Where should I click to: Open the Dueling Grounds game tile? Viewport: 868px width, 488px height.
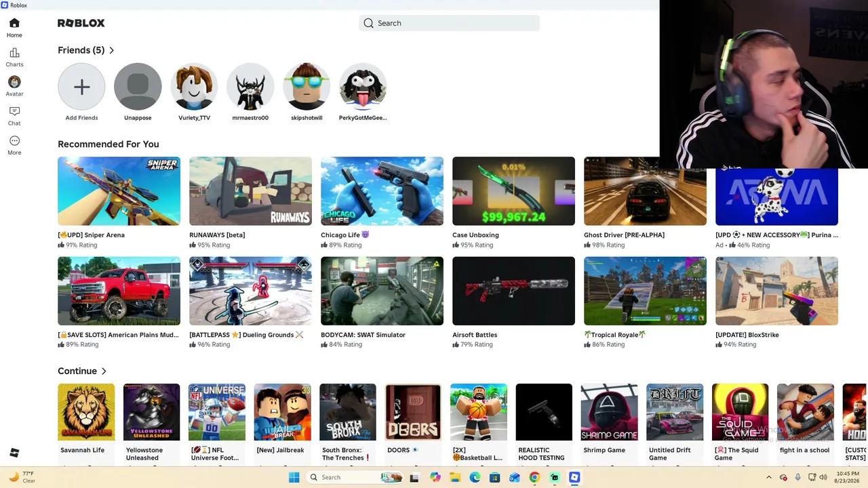tap(250, 291)
